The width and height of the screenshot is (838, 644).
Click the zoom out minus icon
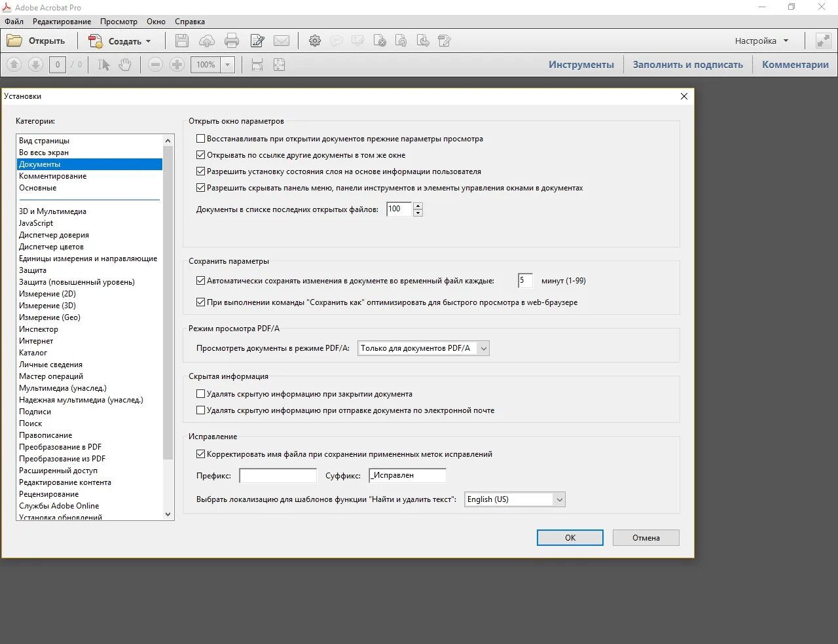pos(155,65)
